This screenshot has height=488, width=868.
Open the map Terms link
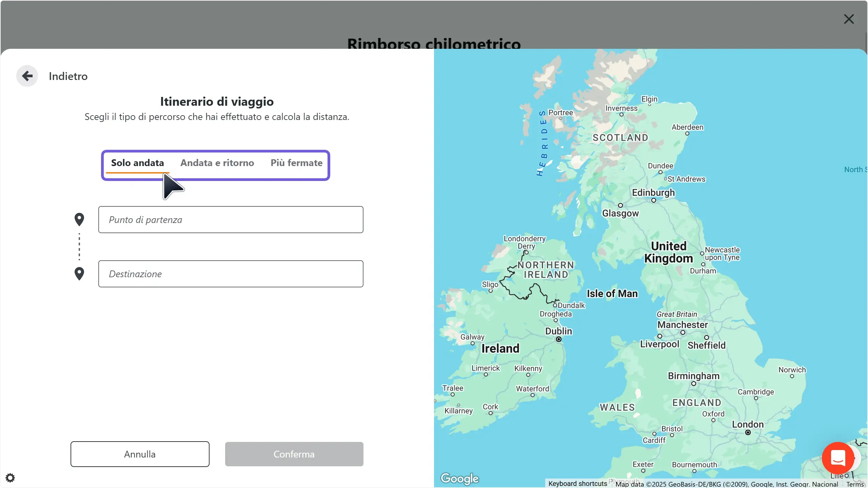854,484
